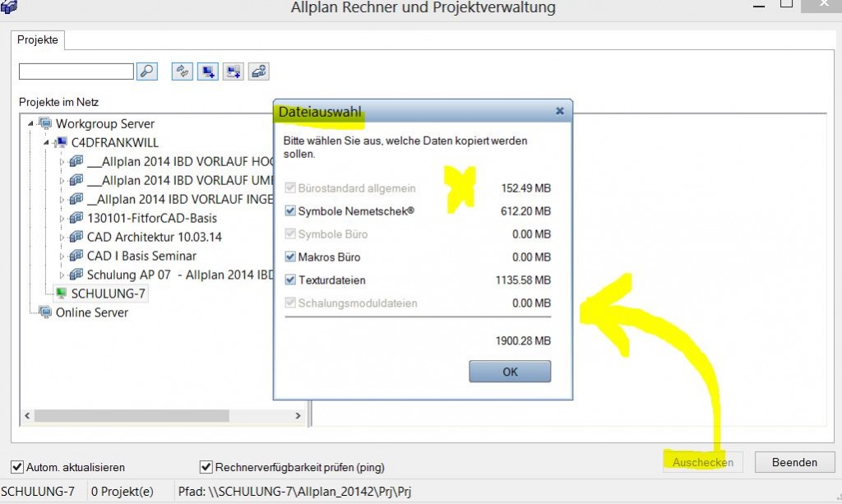
Task: Select the Projekte tab
Action: [x=37, y=39]
